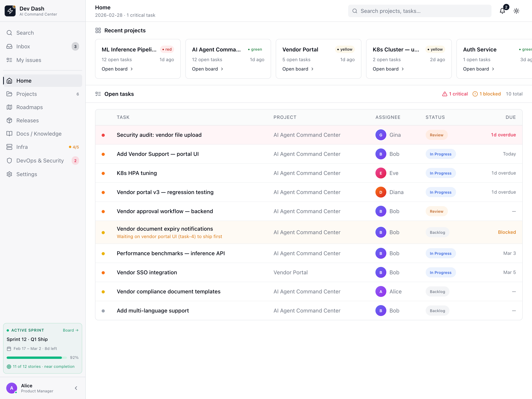Screen dimensions: 532x399
Task: Open the Settings section
Action: [26, 174]
